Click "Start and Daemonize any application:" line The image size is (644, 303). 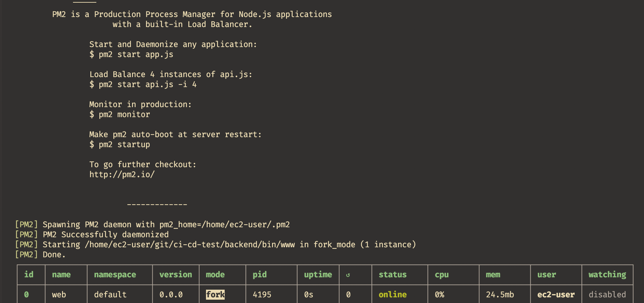[173, 44]
